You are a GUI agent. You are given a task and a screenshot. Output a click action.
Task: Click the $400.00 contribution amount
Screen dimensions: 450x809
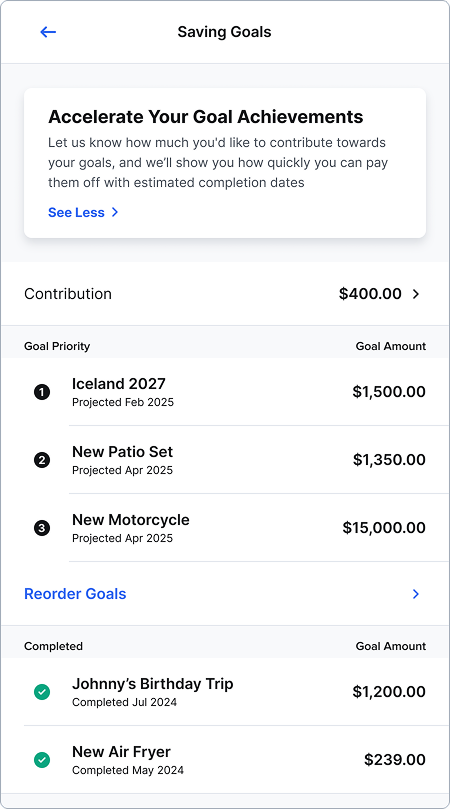[370, 294]
